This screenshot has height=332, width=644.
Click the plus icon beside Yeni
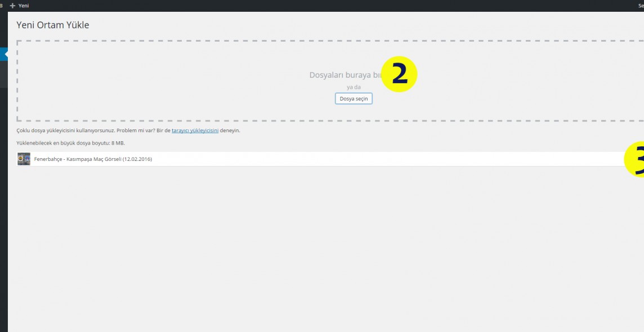click(x=12, y=6)
